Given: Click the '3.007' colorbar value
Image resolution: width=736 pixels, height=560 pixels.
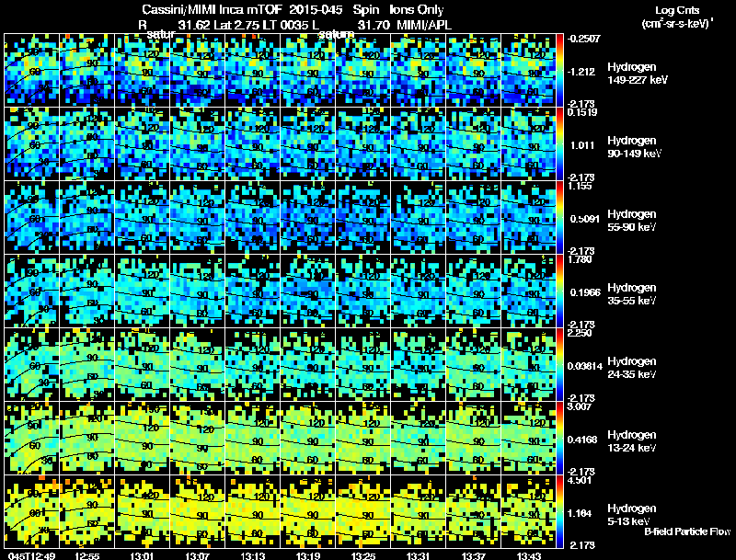Looking at the screenshot, I should 580,406.
